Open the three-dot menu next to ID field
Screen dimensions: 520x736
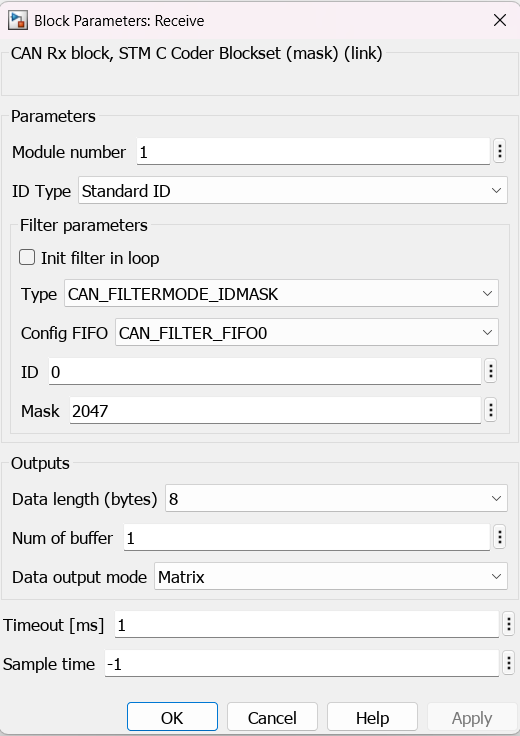[x=490, y=371]
